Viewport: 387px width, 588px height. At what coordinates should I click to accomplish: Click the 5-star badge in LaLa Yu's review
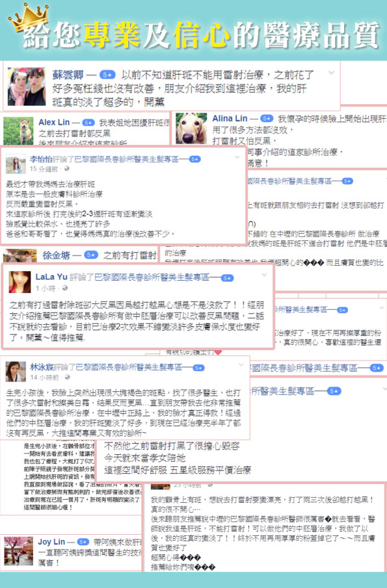click(227, 278)
